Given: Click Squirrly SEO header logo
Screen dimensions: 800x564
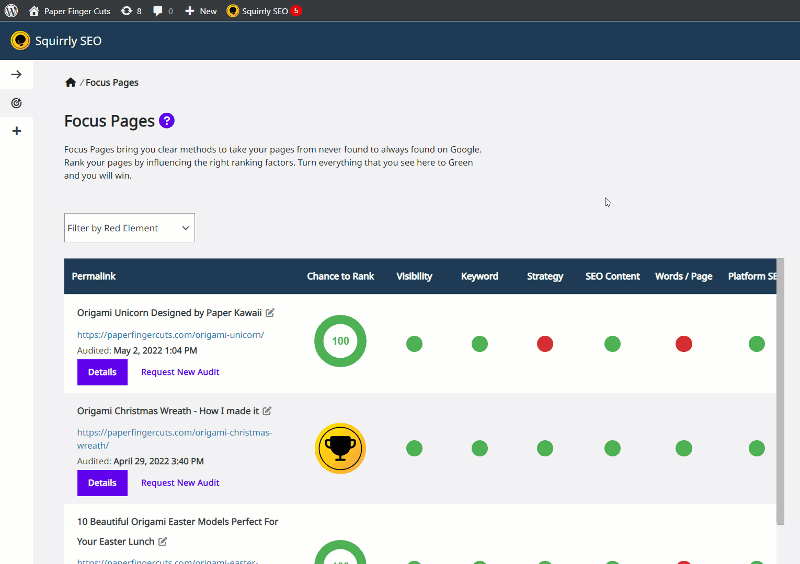Looking at the screenshot, I should coord(20,40).
